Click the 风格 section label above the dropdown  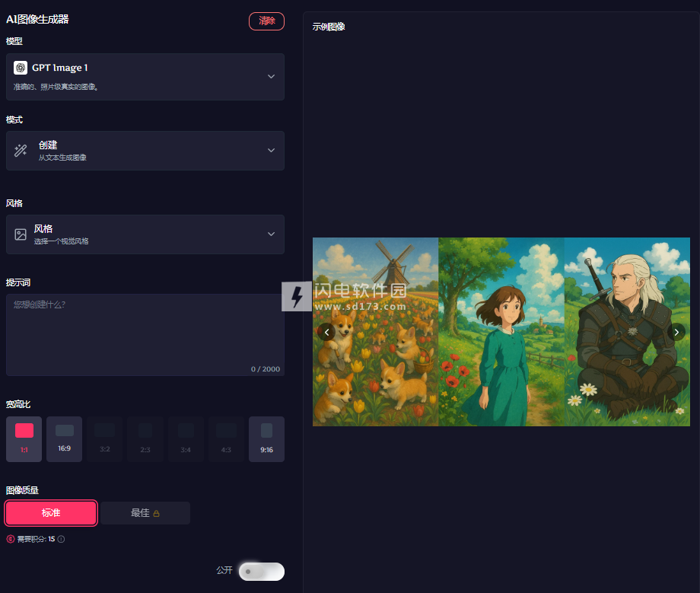pos(14,203)
